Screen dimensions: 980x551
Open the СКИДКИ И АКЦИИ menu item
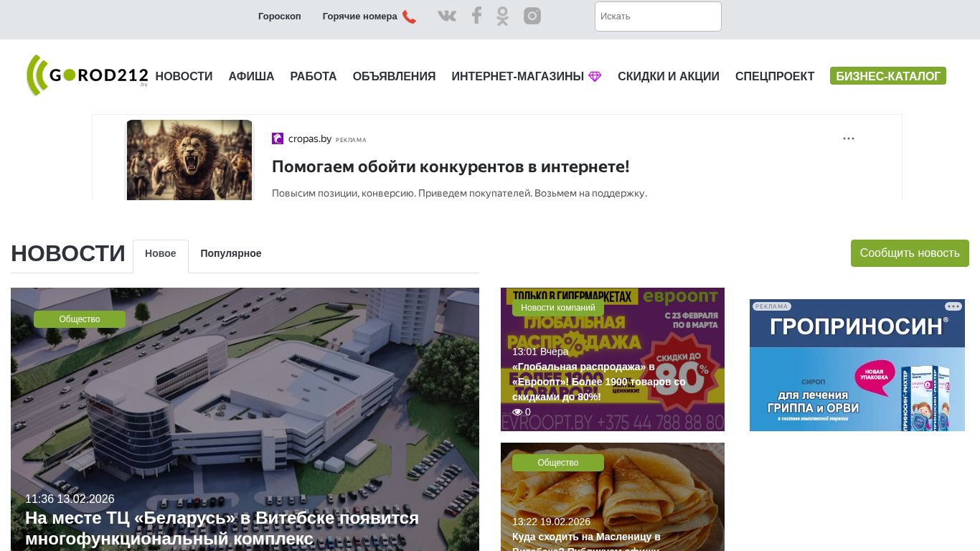pyautogui.click(x=669, y=77)
